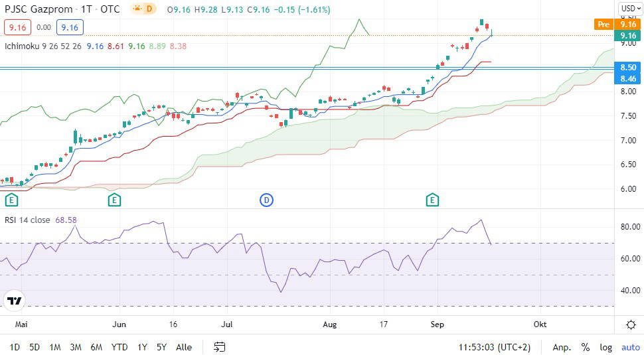This screenshot has width=644, height=355.
Task: Select the 1D time range
Action: (x=15, y=347)
